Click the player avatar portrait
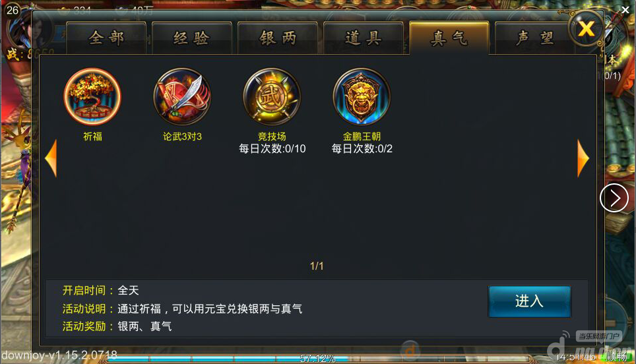The image size is (636, 364). click(28, 30)
